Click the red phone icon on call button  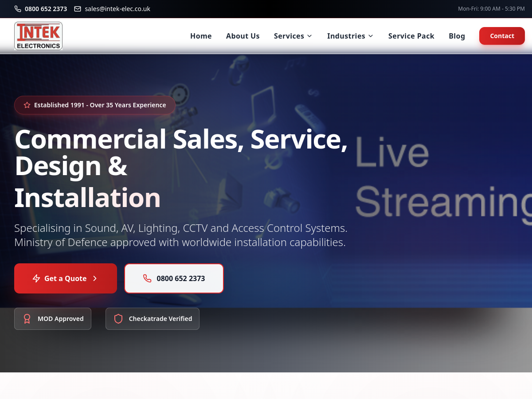point(147,278)
